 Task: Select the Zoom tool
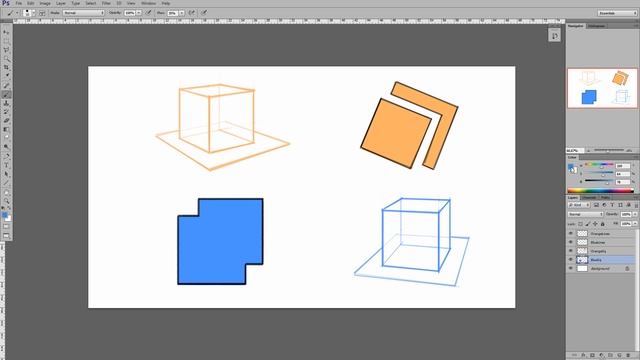coord(6,201)
